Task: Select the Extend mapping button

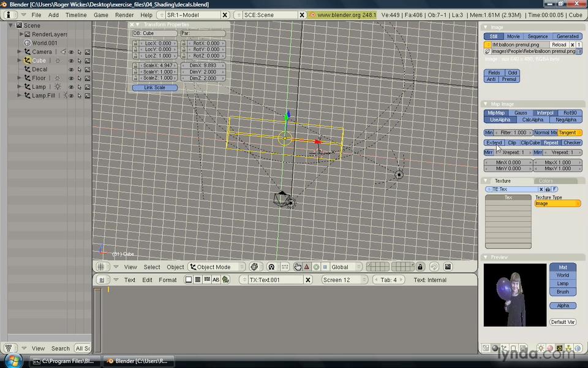Action: pos(494,143)
